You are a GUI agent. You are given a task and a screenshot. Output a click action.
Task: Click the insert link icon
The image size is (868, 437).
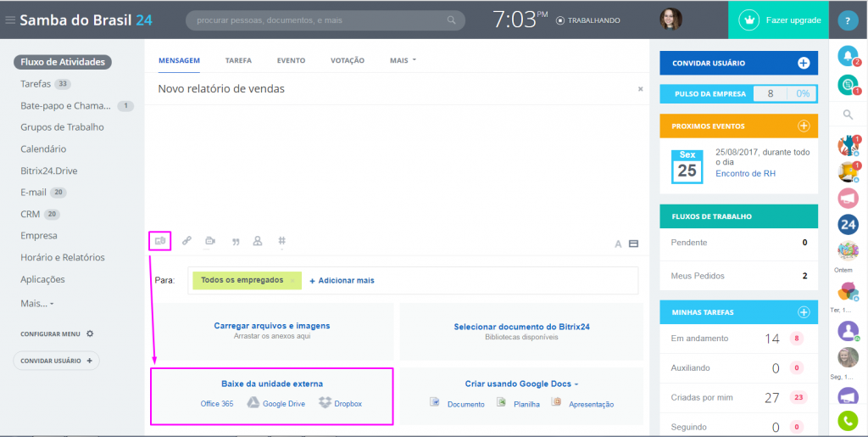(187, 240)
